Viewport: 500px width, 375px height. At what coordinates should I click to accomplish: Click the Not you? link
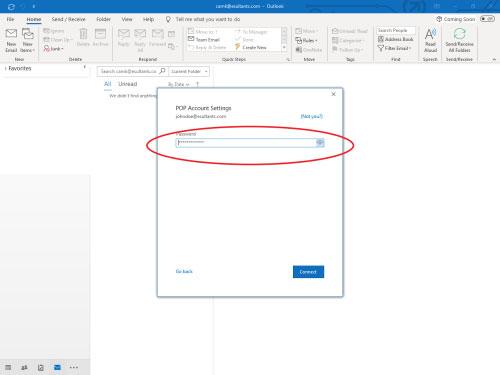pos(312,116)
